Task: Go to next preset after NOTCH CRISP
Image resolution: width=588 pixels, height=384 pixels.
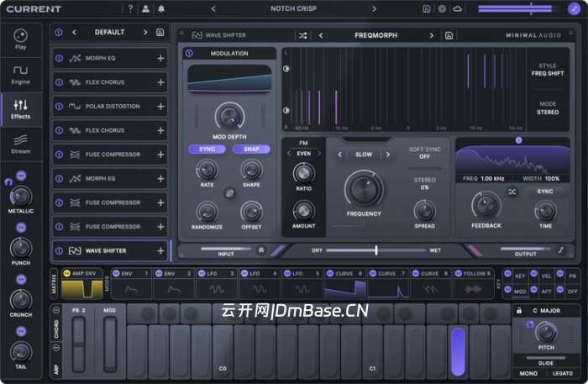Action: [374, 8]
